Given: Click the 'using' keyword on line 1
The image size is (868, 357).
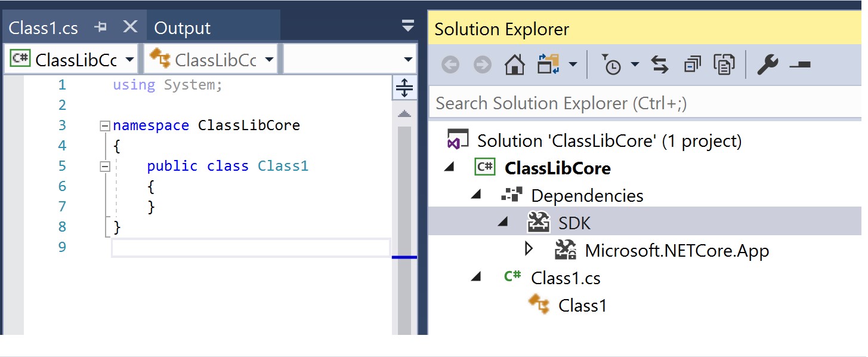Looking at the screenshot, I should 134,85.
